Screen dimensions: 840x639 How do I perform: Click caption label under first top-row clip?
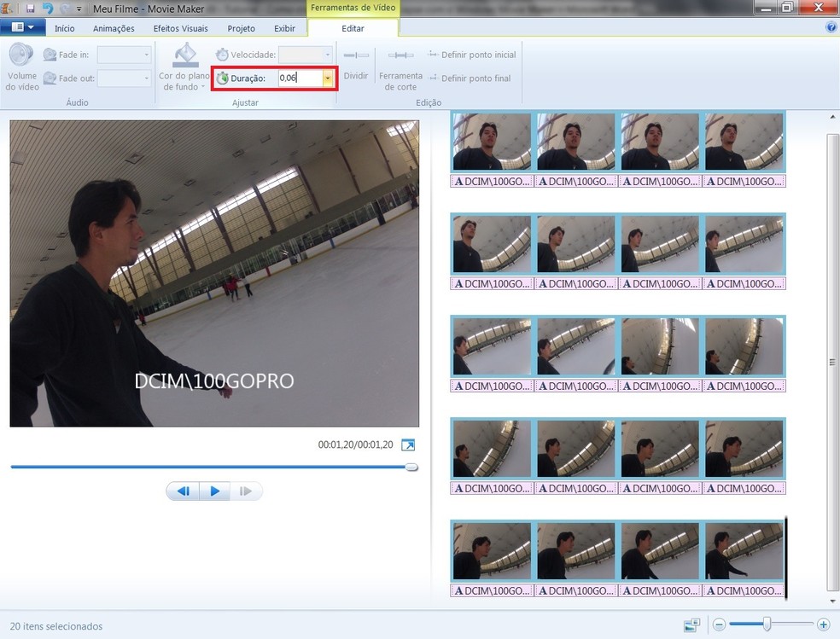click(x=492, y=182)
